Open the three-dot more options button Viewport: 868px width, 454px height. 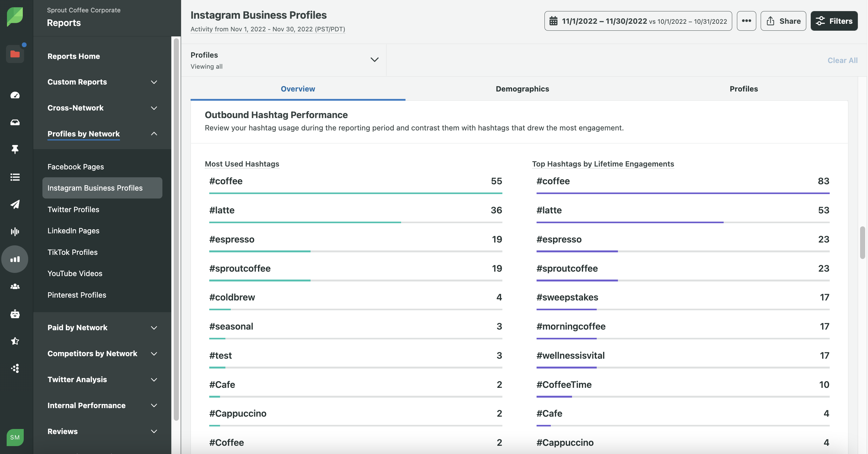[746, 21]
